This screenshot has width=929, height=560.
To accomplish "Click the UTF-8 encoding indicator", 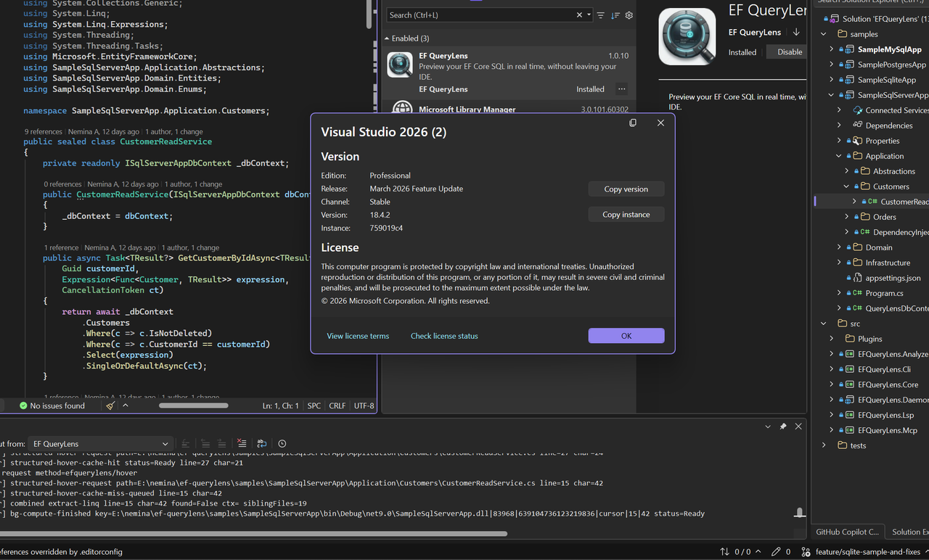I will pyautogui.click(x=364, y=405).
